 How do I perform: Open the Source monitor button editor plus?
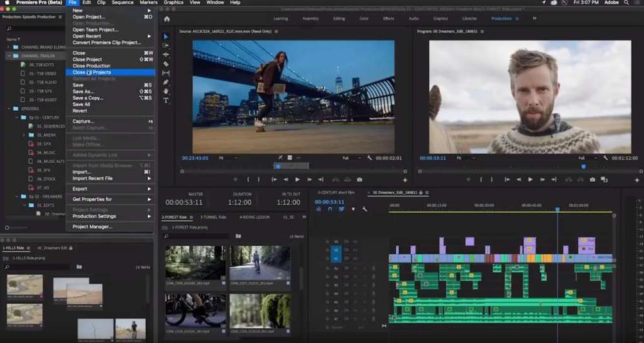coord(405,180)
